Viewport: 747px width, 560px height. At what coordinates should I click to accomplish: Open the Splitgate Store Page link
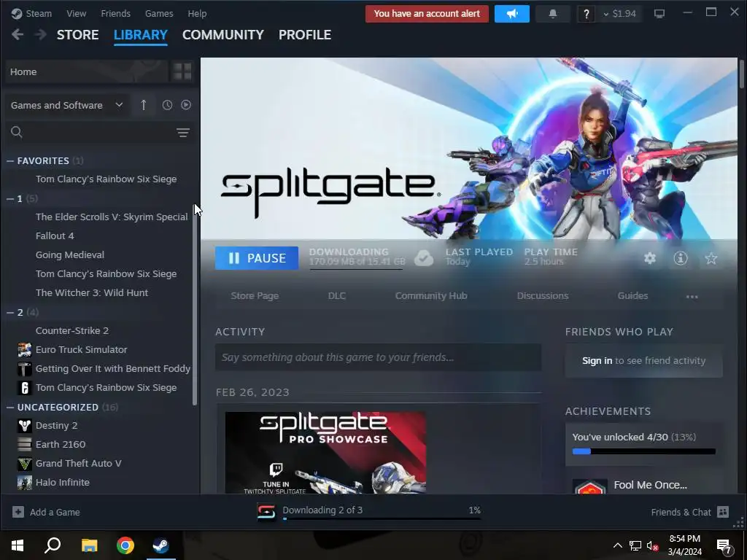(255, 296)
